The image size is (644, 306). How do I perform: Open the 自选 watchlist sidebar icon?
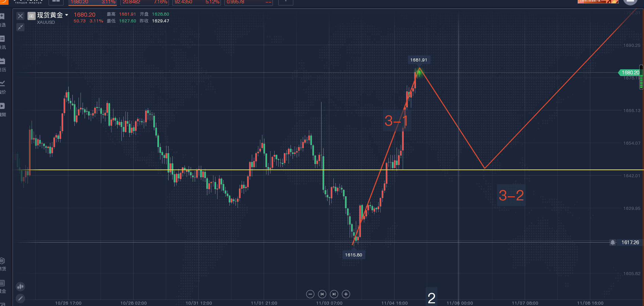click(2, 20)
